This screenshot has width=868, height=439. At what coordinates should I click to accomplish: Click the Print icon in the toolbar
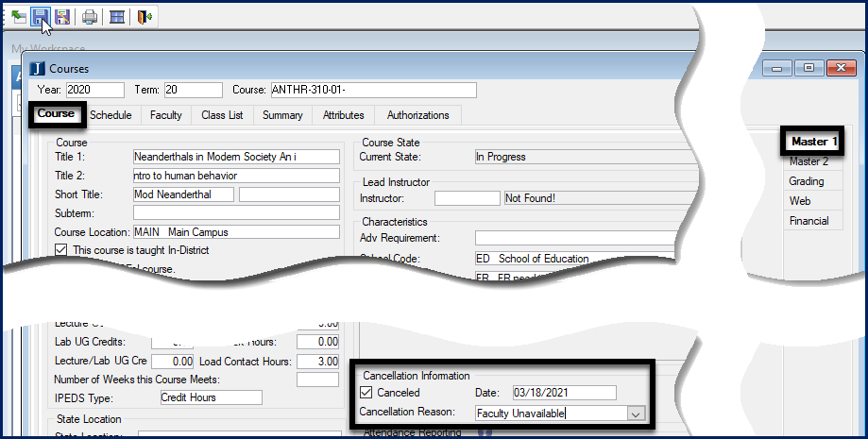(x=90, y=16)
